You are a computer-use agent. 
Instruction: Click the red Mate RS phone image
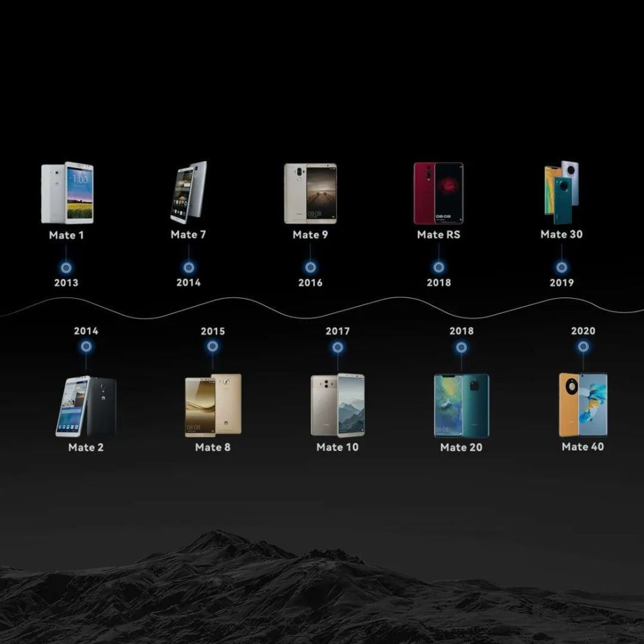click(x=439, y=193)
